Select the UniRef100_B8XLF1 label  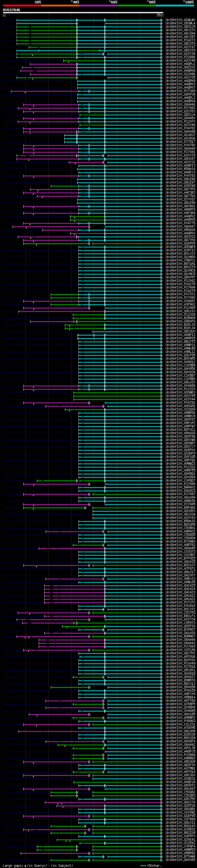[180, 616]
